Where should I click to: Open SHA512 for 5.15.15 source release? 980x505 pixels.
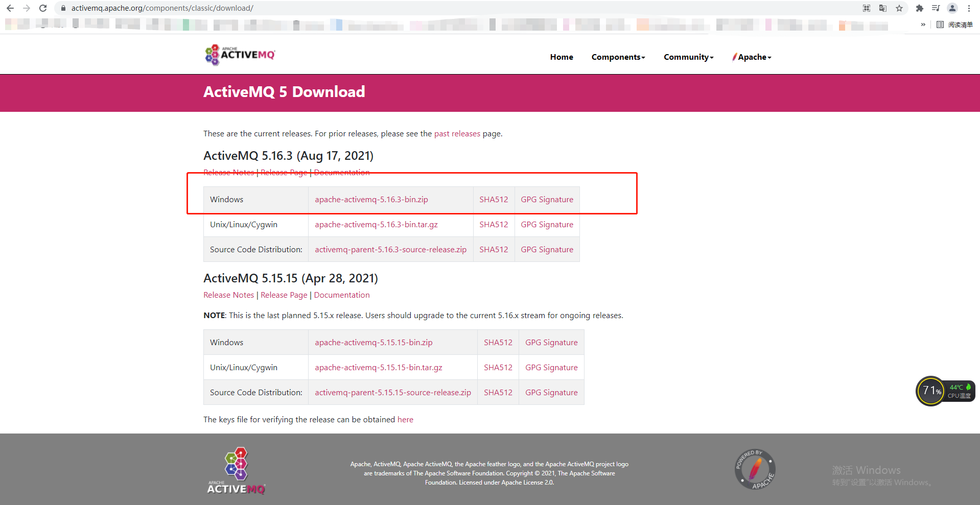point(498,393)
